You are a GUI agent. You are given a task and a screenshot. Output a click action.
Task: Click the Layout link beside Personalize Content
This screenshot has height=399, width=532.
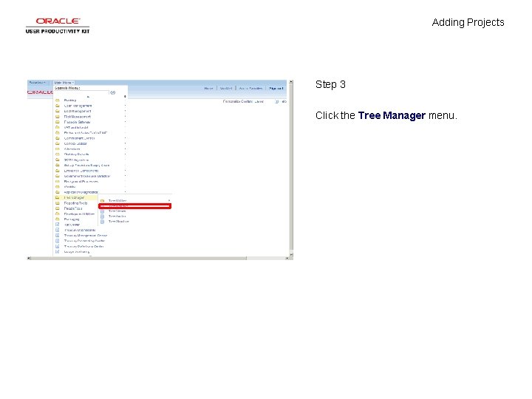pos(259,101)
